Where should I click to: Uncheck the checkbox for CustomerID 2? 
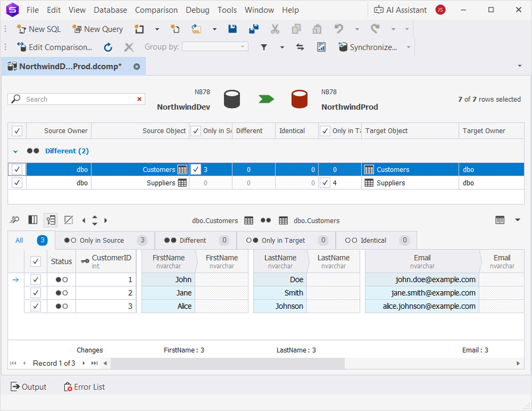[x=36, y=293]
